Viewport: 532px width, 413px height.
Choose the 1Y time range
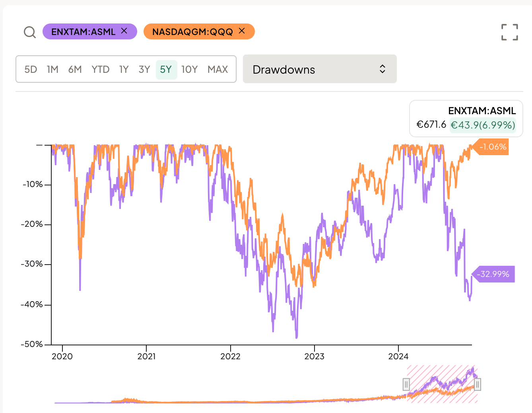124,69
